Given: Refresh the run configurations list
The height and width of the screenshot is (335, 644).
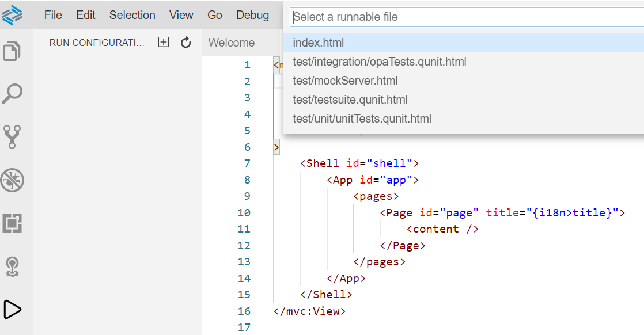Looking at the screenshot, I should click(x=185, y=41).
